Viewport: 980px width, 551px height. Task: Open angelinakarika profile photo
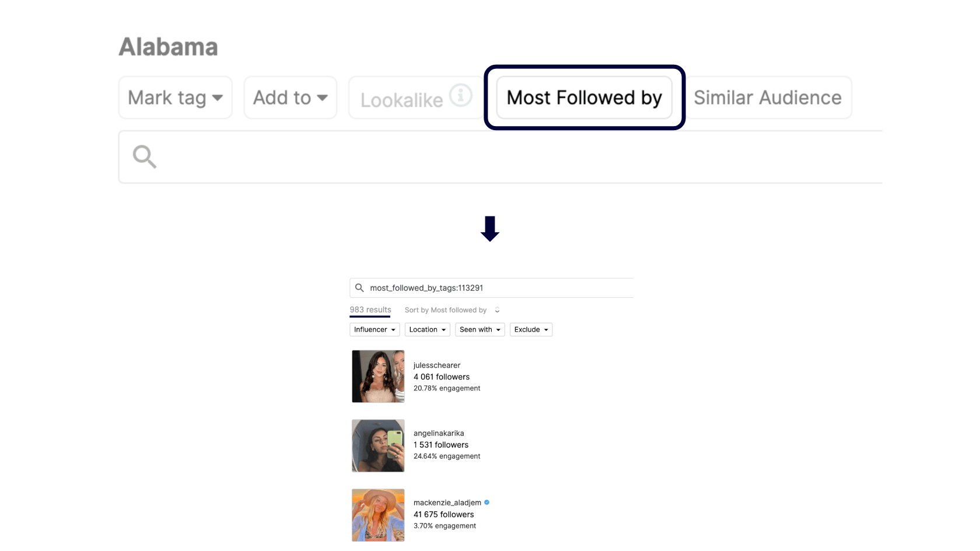point(378,445)
